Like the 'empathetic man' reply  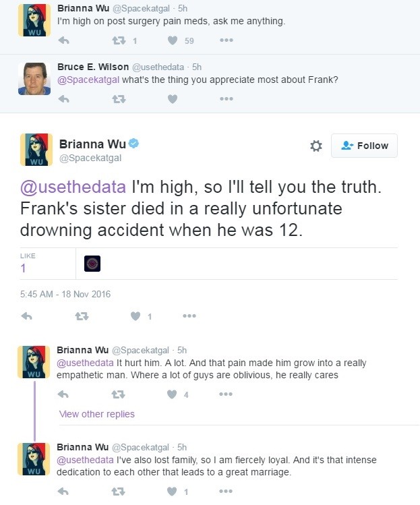(172, 394)
